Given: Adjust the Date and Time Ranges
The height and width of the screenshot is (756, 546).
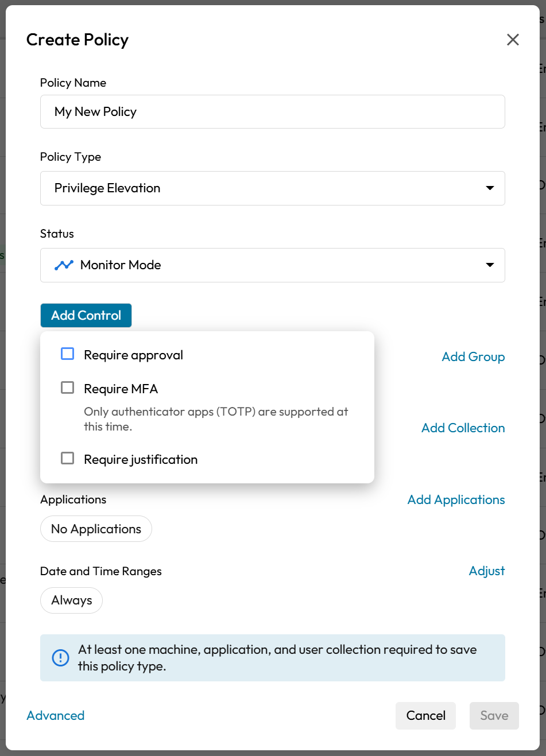Looking at the screenshot, I should (487, 571).
